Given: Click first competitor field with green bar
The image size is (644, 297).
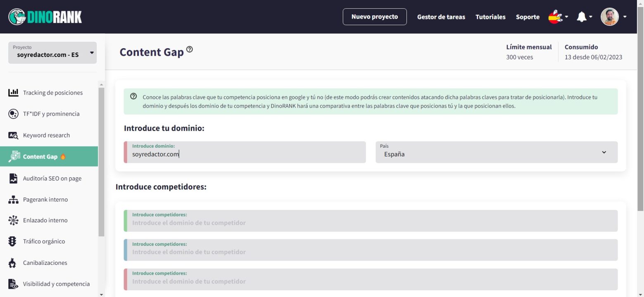Looking at the screenshot, I should coord(371,221).
